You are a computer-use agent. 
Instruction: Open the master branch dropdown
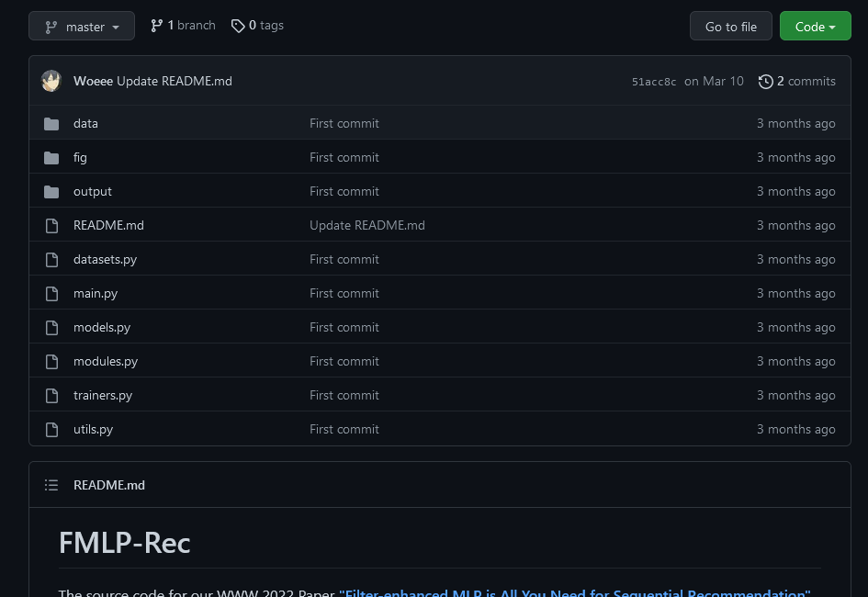click(x=82, y=26)
